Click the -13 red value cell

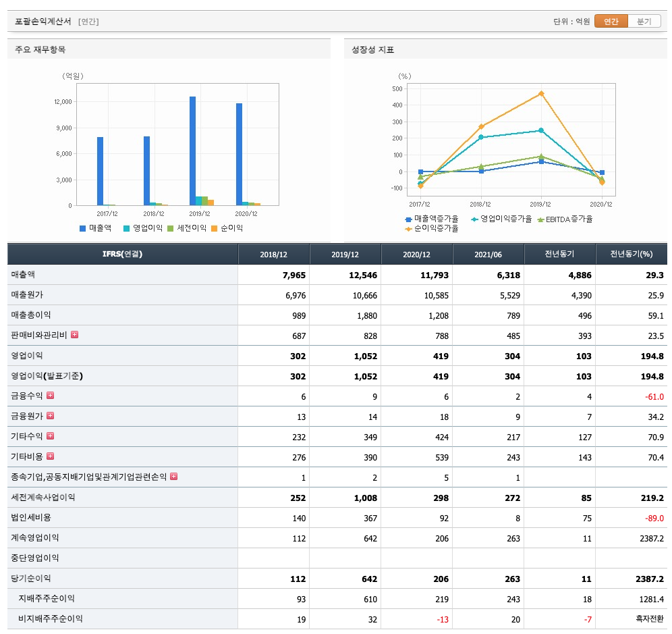pos(417,619)
